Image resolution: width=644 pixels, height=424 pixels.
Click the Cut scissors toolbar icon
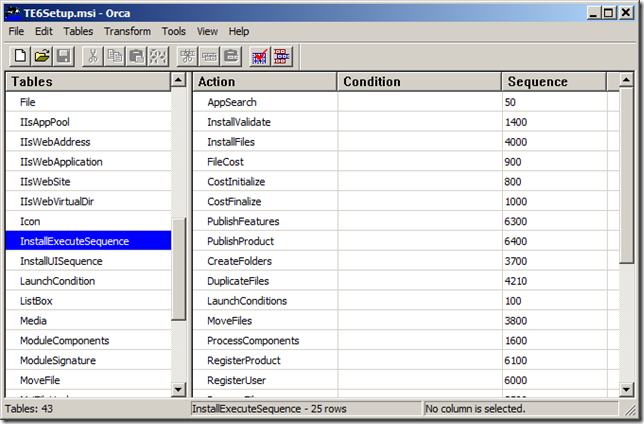[x=93, y=56]
